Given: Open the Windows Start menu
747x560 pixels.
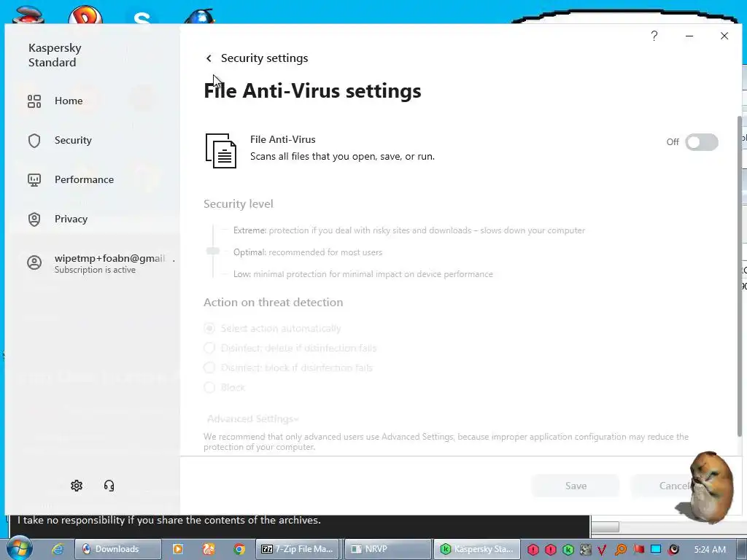Looking at the screenshot, I should [x=19, y=548].
